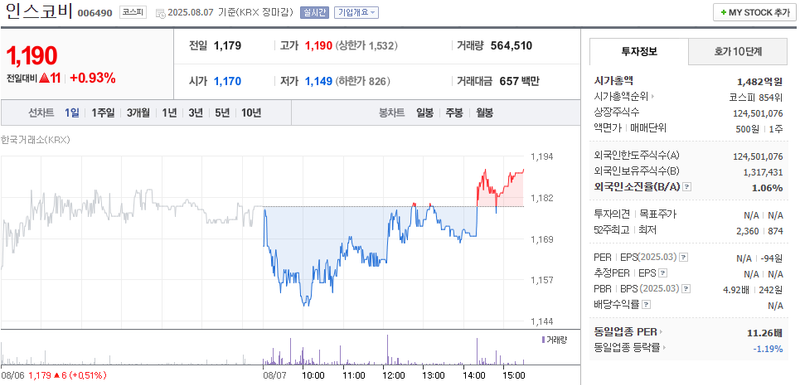Click the 외국인보유주식수 value 1,317,431
The image size is (800, 385).
click(763, 172)
